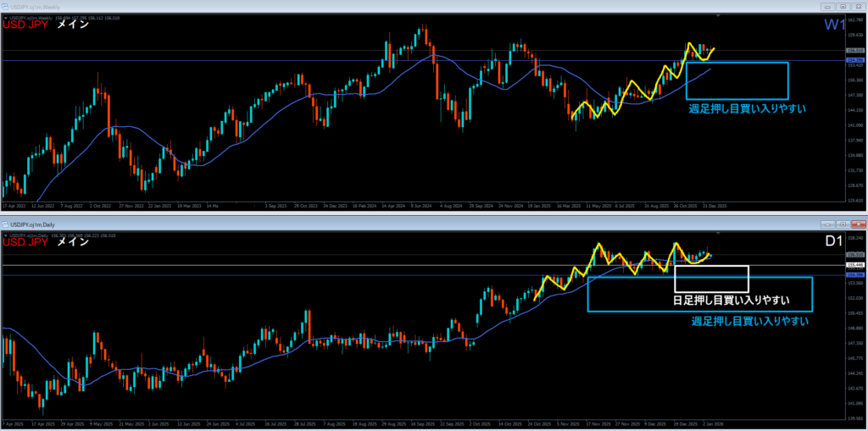Click the 156.510 current price label on Weekly chart

click(x=855, y=50)
